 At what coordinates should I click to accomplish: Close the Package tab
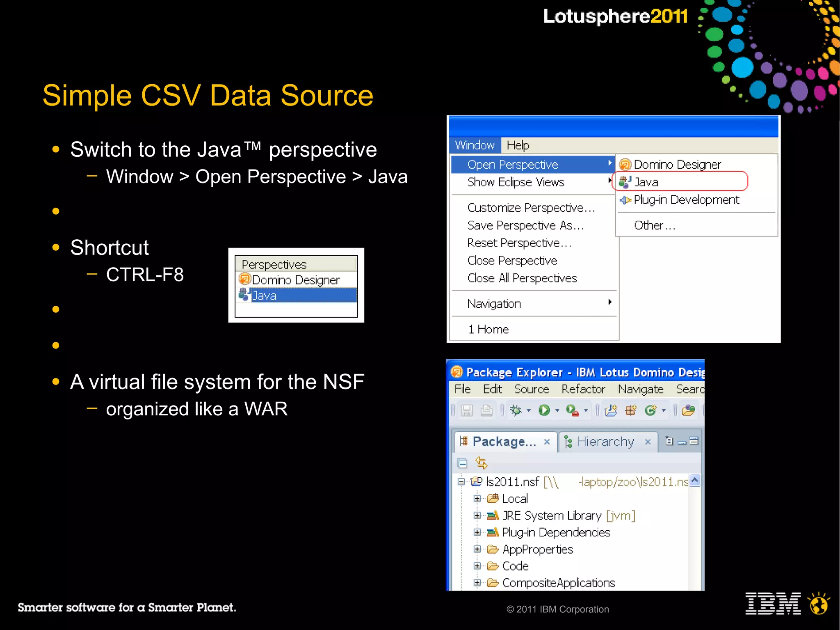click(547, 442)
